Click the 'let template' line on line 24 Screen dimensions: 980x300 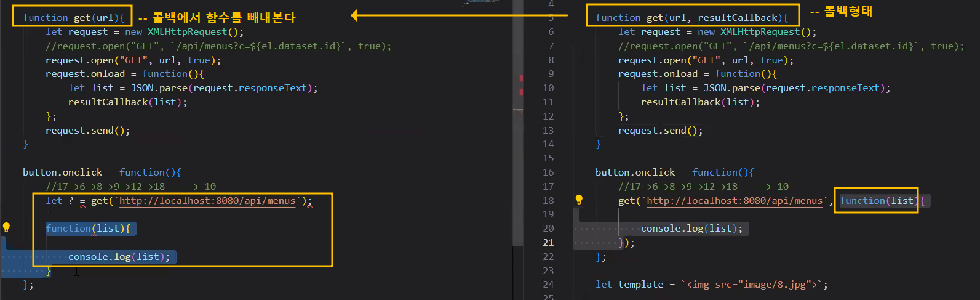(x=712, y=285)
